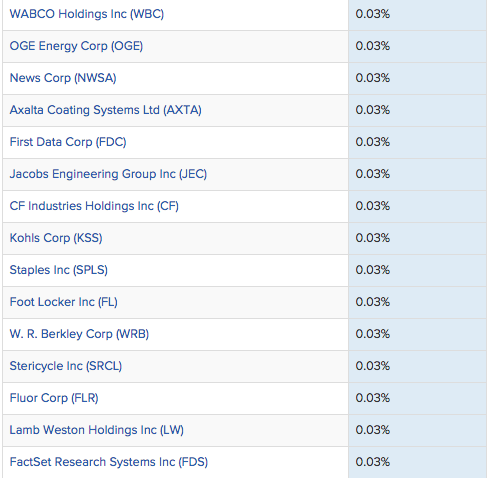Select the 0.03% value for Fluor Corp
The height and width of the screenshot is (478, 491).
click(x=373, y=398)
